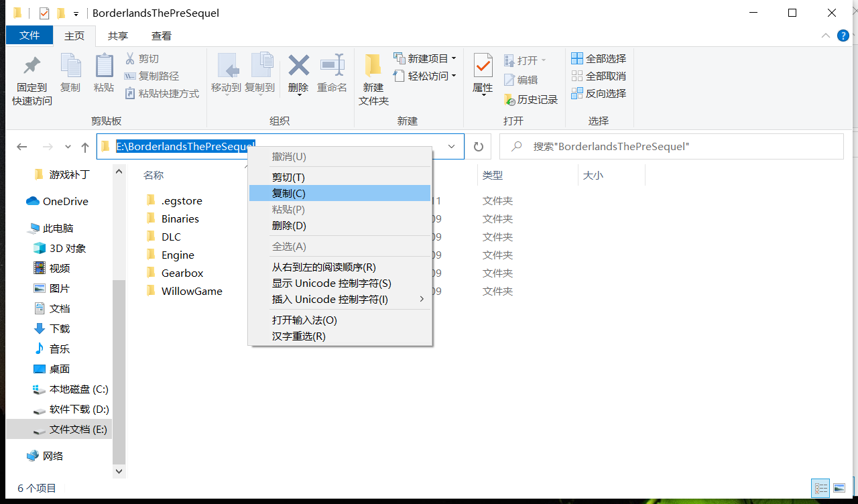Click Edit (编辑) in the ribbon
The image size is (858, 504).
tap(521, 80)
